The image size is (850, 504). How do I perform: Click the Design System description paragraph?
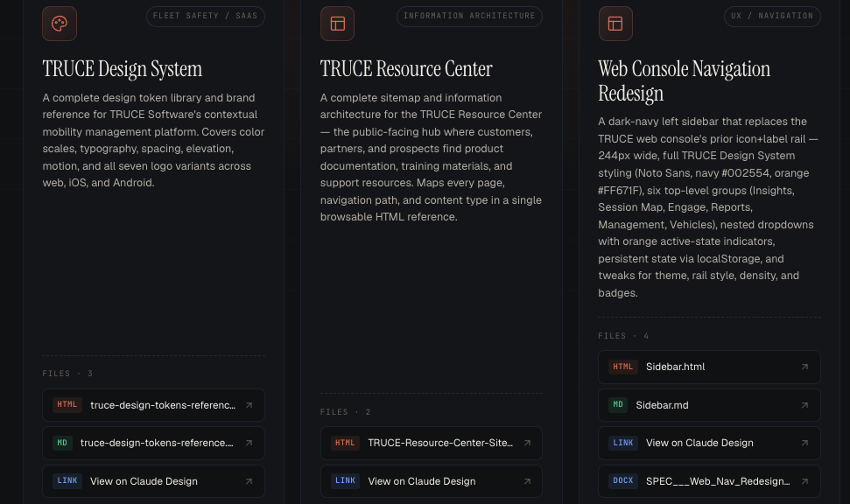(153, 140)
